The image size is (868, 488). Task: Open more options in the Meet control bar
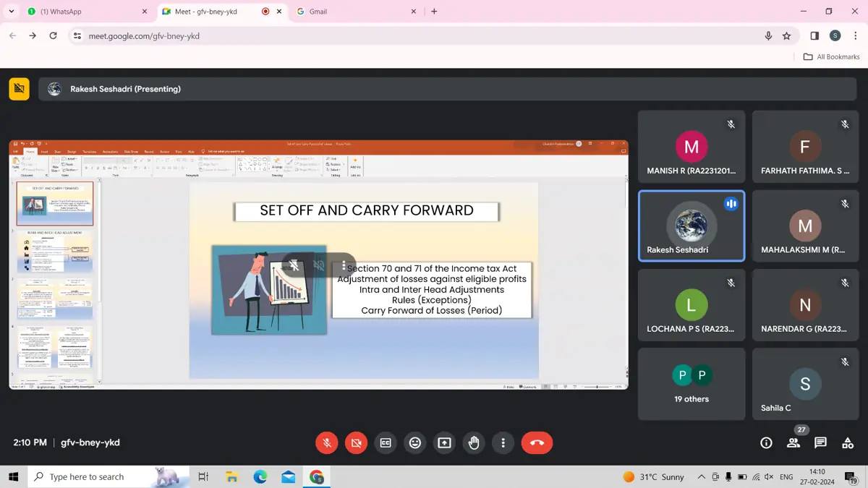coord(503,442)
